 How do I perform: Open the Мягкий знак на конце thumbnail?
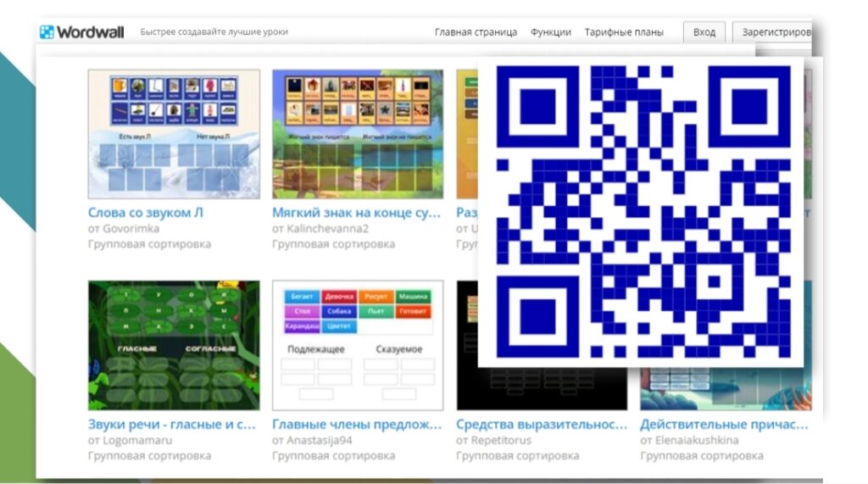coord(358,134)
